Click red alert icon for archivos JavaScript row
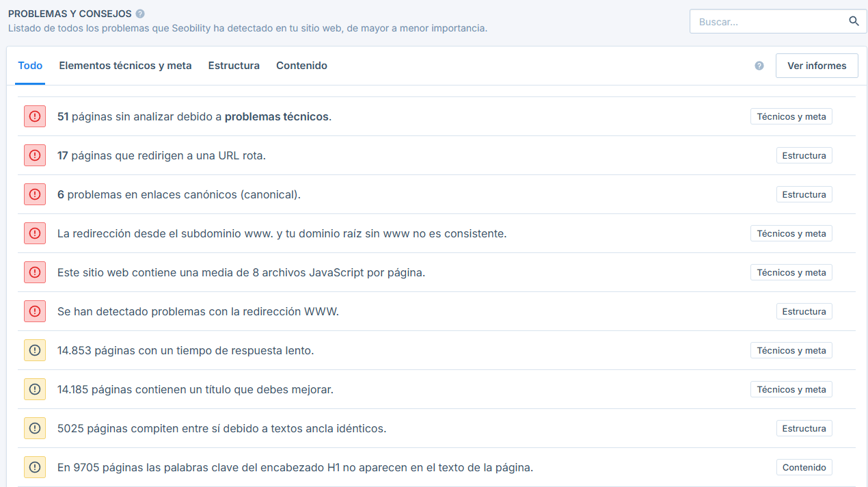This screenshot has width=868, height=487. pyautogui.click(x=35, y=272)
